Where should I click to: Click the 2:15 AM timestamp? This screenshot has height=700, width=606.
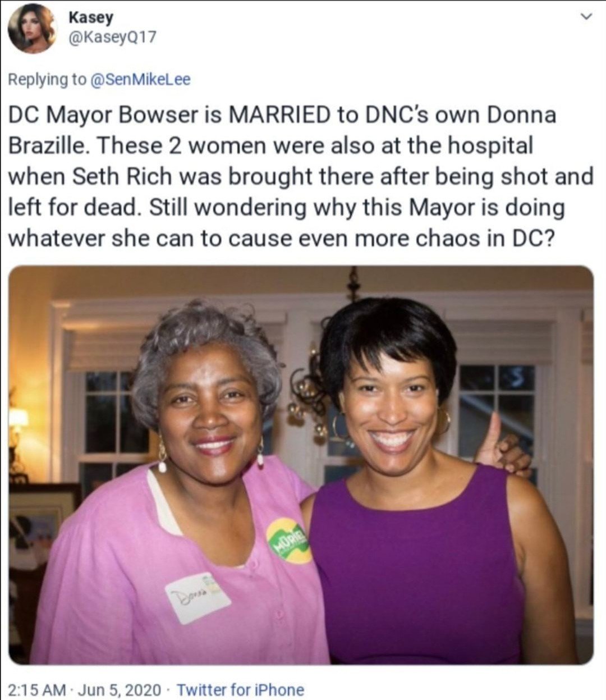coord(39,689)
